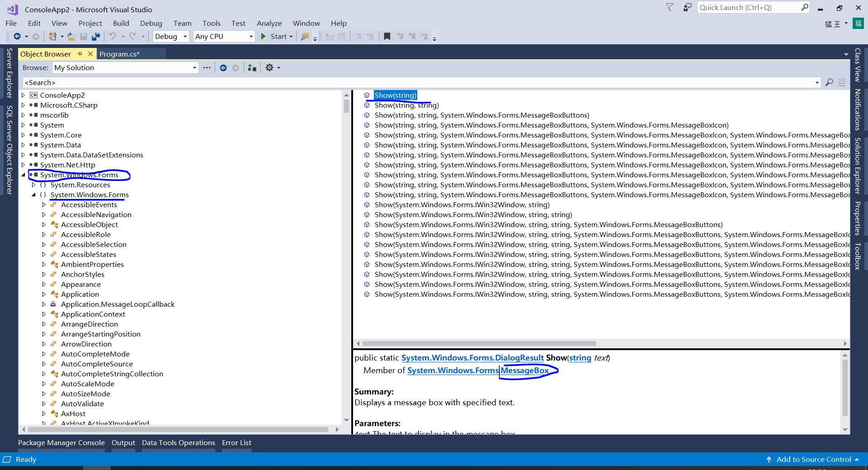Open the File menu

[x=11, y=24]
